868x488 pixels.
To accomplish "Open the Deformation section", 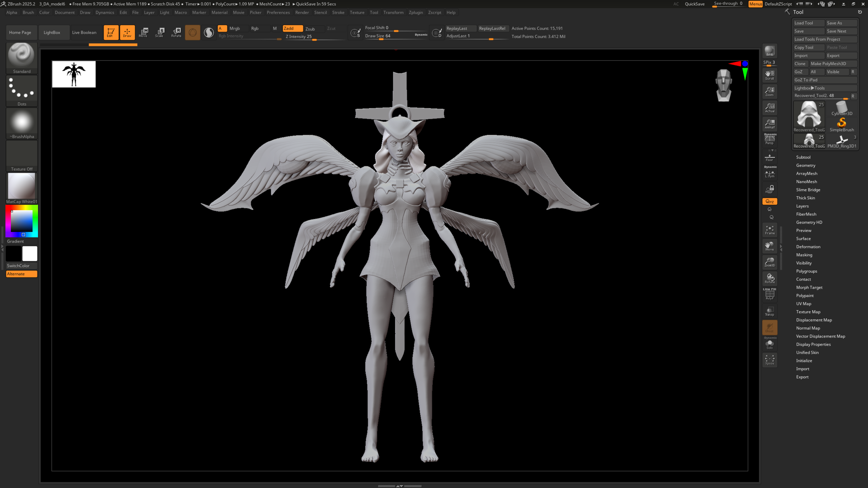I will [x=808, y=247].
